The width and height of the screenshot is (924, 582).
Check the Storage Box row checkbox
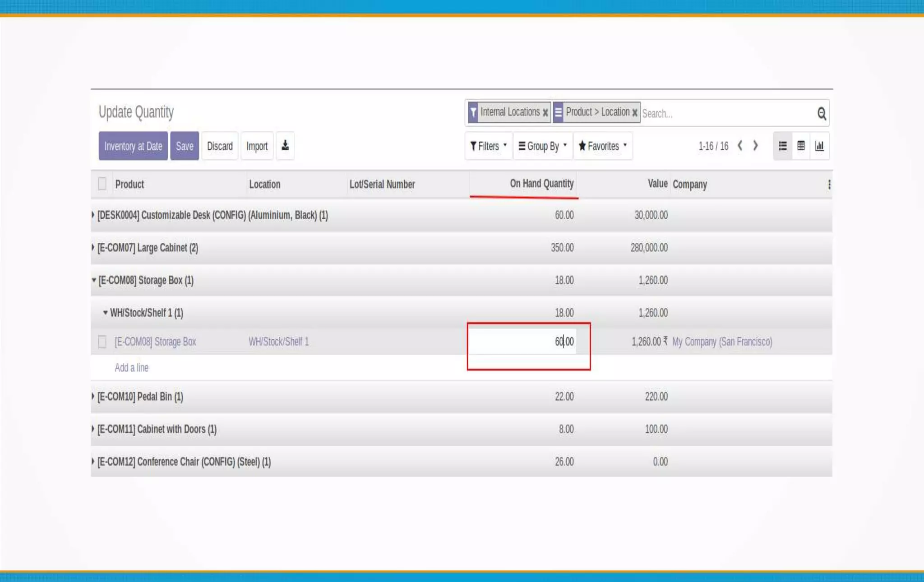coord(102,342)
